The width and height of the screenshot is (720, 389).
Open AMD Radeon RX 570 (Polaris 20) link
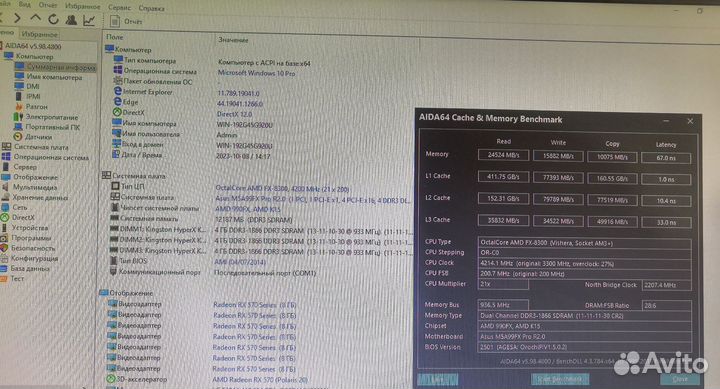pos(260,380)
